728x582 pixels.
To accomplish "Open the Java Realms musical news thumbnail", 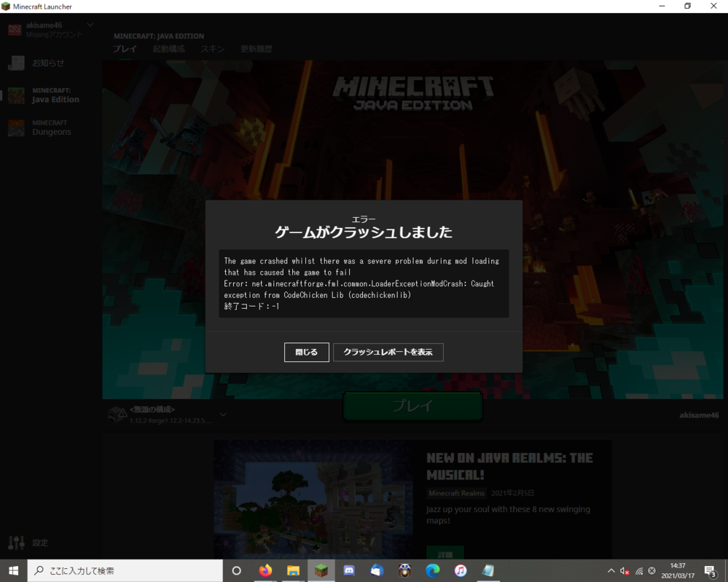I will 313,500.
